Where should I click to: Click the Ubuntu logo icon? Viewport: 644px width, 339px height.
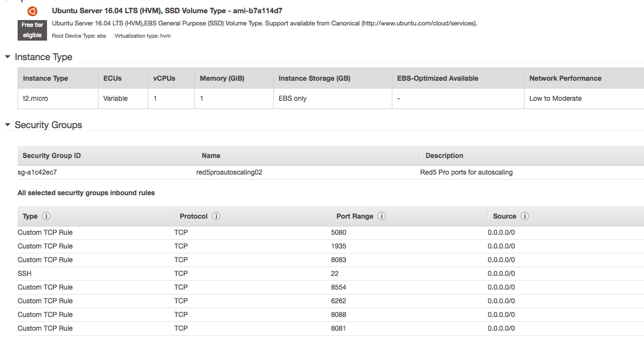tap(32, 11)
